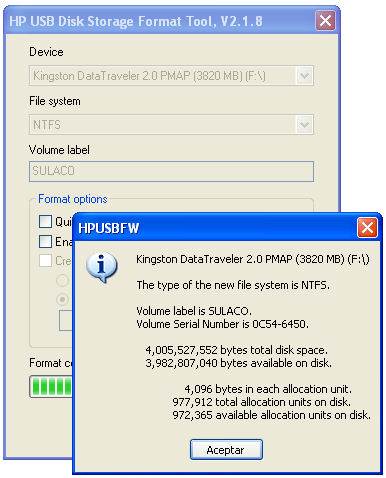
Task: Click the Volume Serial Number line in the dialog
Action: pyautogui.click(x=222, y=324)
